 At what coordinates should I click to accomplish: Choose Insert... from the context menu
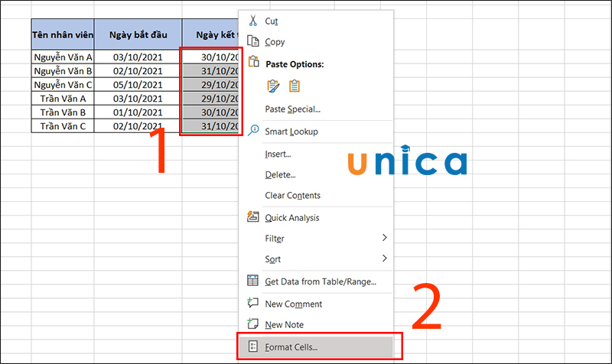[x=278, y=154]
